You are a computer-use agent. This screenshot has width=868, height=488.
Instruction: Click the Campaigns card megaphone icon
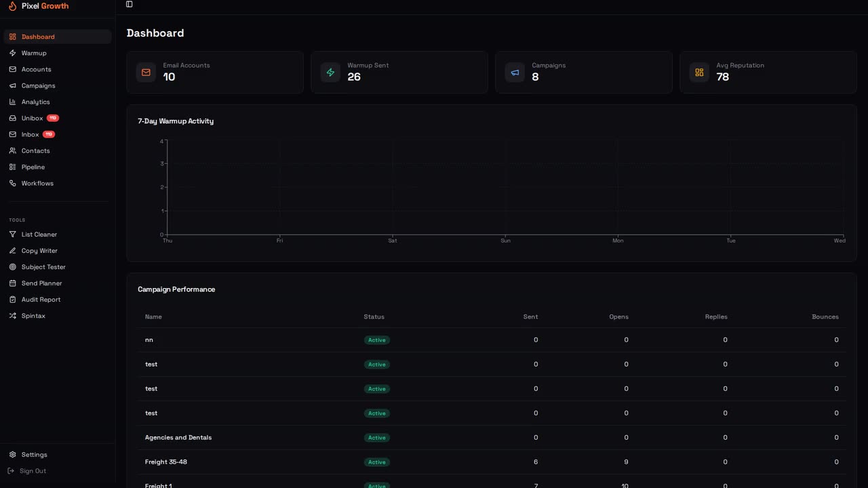click(x=515, y=73)
